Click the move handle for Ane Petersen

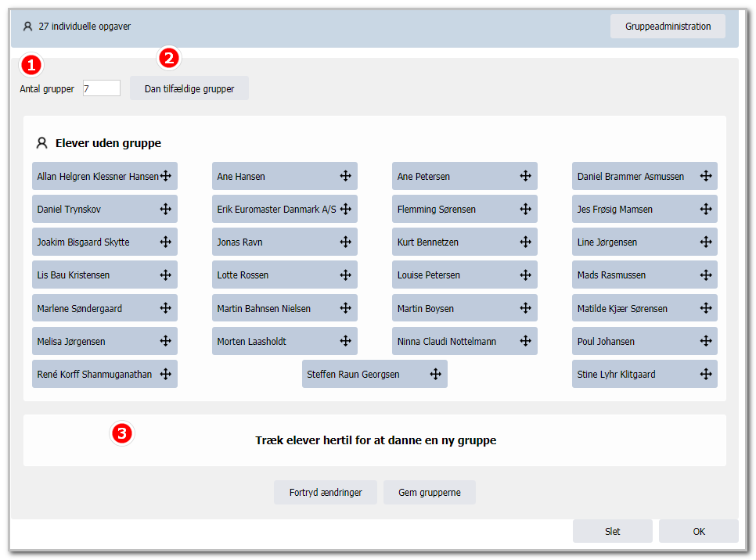click(526, 176)
